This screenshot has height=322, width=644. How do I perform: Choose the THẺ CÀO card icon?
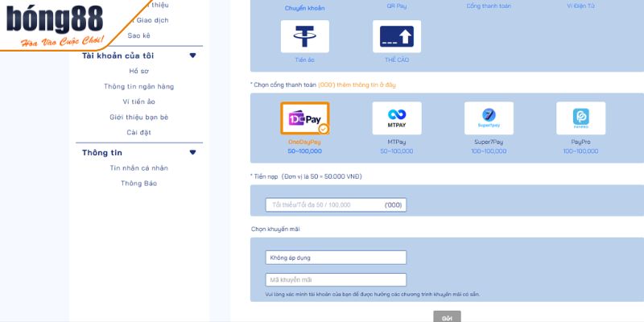396,36
